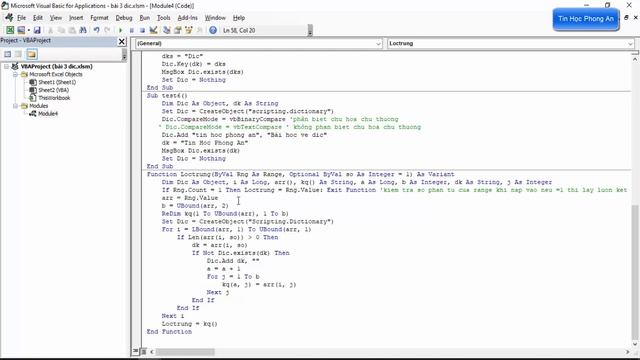This screenshot has width=640, height=360.
Task: Open the Add-Ins menu
Action: click(x=188, y=18)
